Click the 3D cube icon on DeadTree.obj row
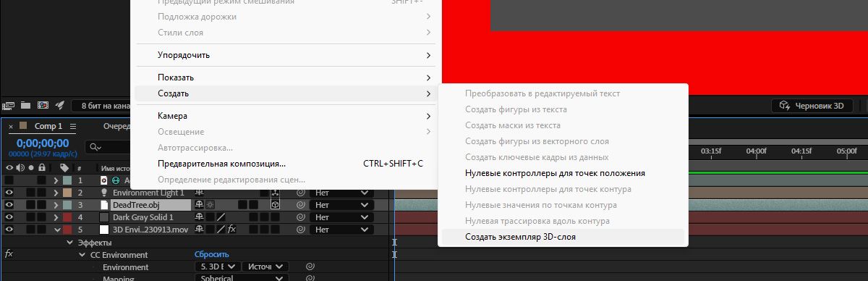The height and width of the screenshot is (281, 868). [x=275, y=205]
